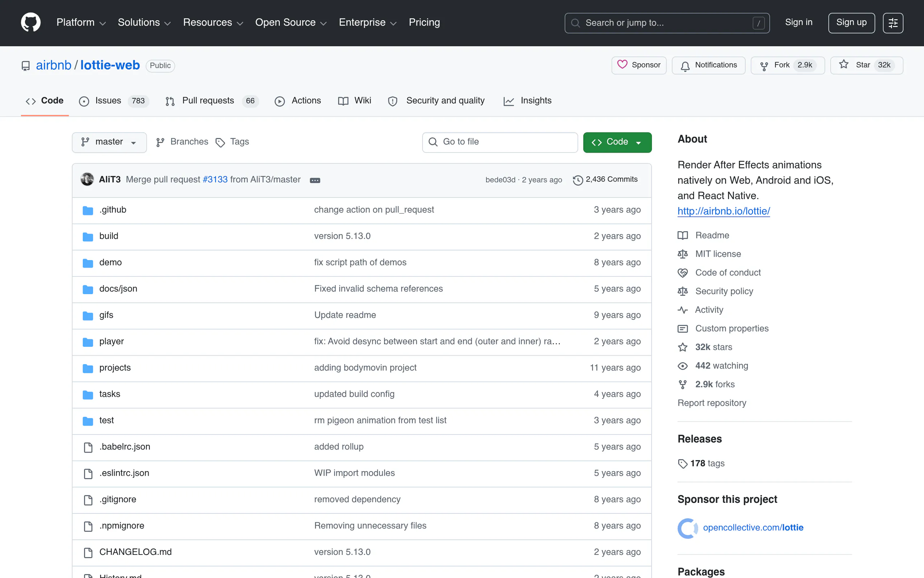Viewport: 924px width, 578px height.
Task: Open the green Code dropdown
Action: coord(617,142)
